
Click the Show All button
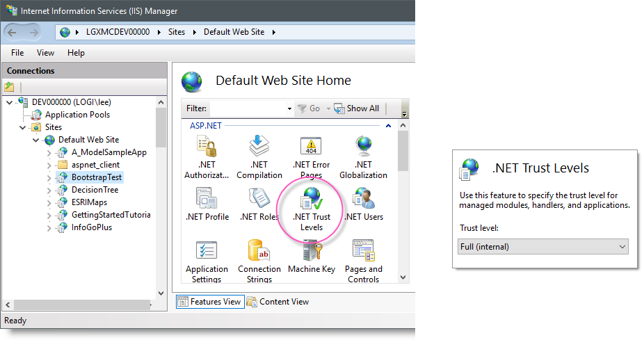pos(357,108)
